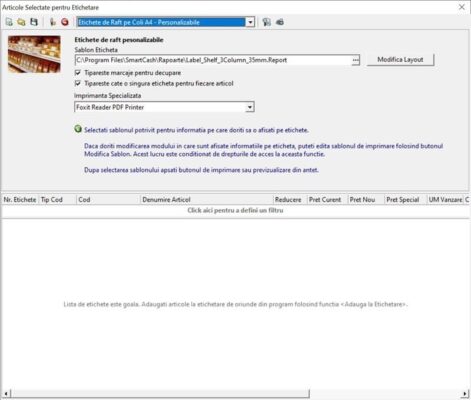Toggle 'Tipareste cate o singura eticheta' checkbox

[78, 83]
